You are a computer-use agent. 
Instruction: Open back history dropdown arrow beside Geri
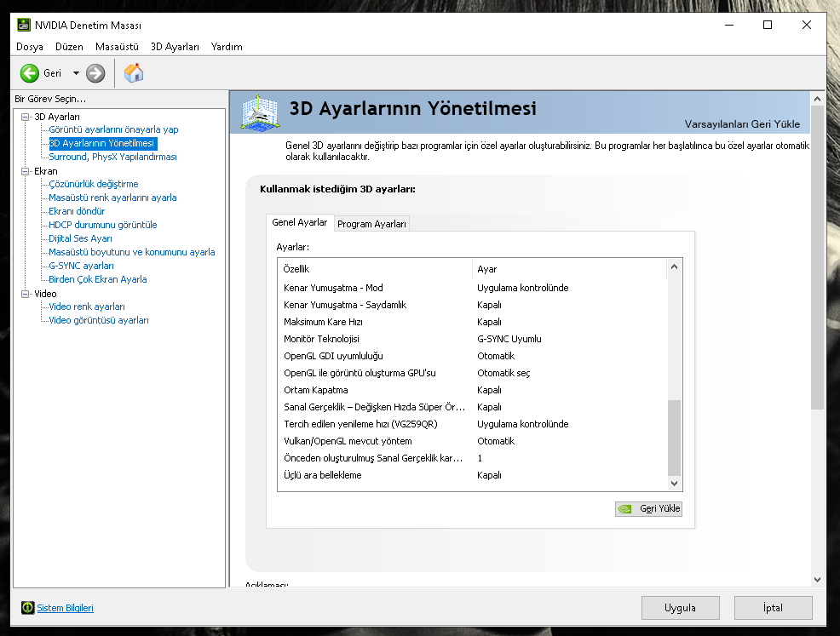[76, 73]
